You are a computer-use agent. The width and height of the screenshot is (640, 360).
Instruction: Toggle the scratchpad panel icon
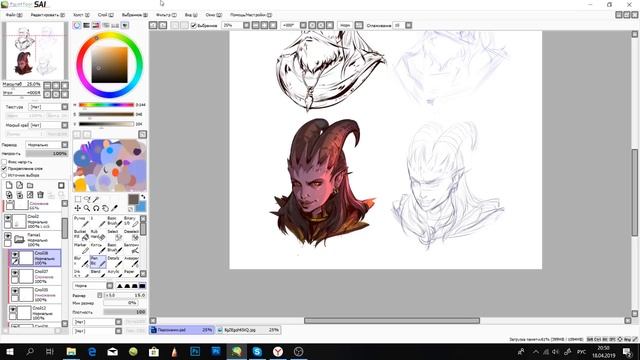point(125,25)
